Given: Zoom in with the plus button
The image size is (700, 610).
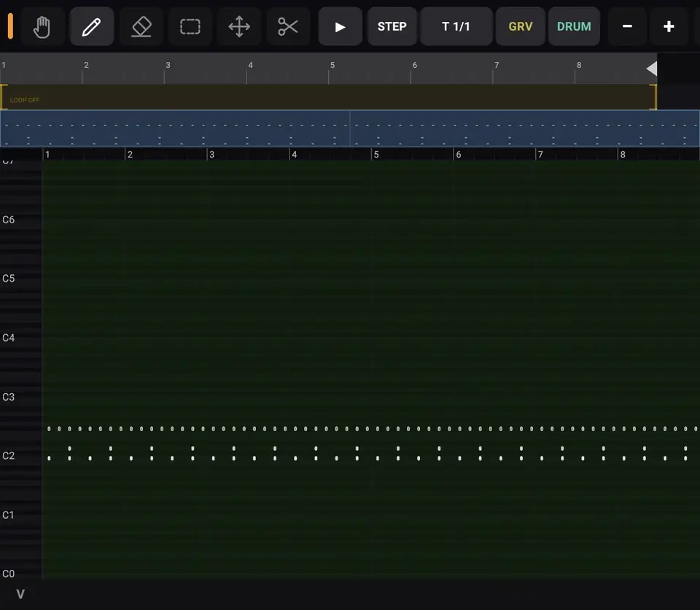Looking at the screenshot, I should coord(669,27).
